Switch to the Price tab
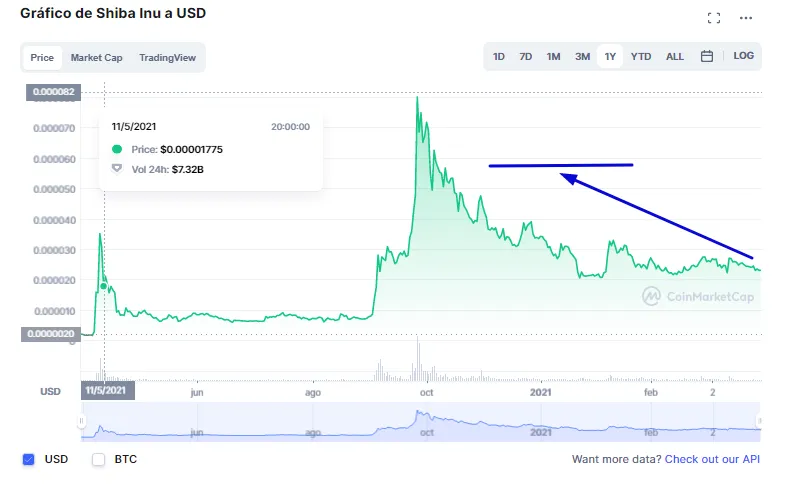 click(42, 58)
